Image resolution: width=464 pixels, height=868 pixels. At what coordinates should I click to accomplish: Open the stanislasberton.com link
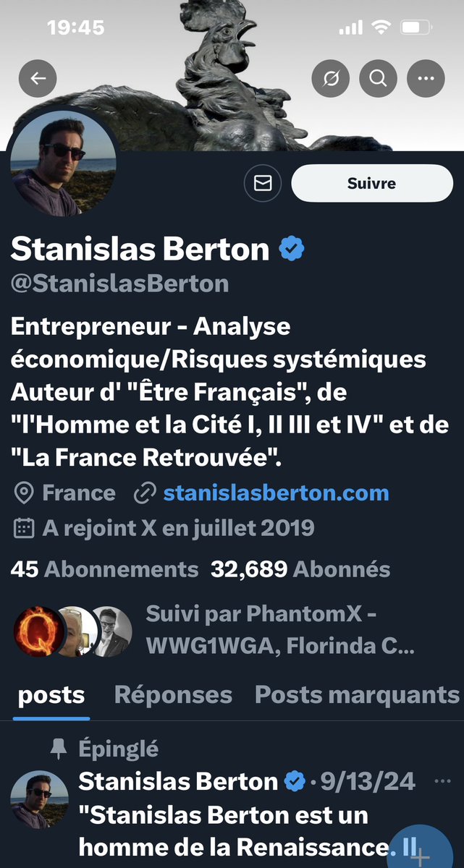[276, 493]
